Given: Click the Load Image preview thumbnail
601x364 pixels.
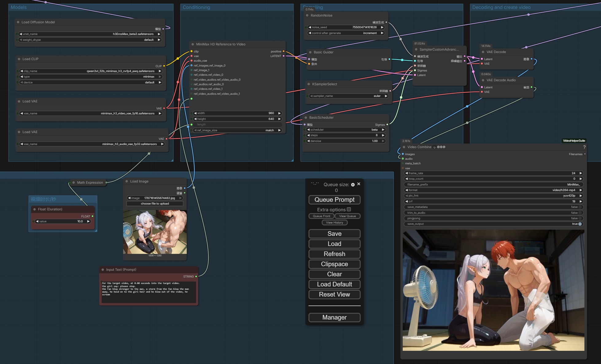Looking at the screenshot, I should pos(155,232).
